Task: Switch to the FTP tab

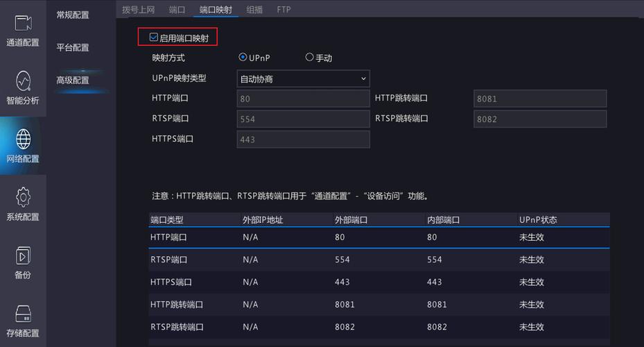Action: point(284,10)
